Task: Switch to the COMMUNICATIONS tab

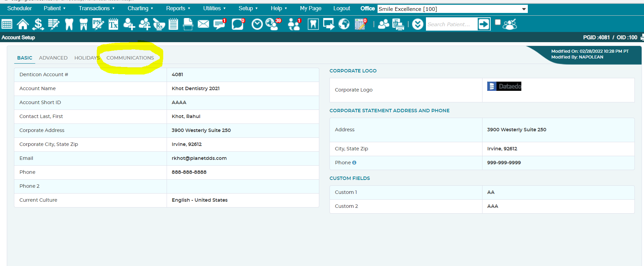Action: 130,58
